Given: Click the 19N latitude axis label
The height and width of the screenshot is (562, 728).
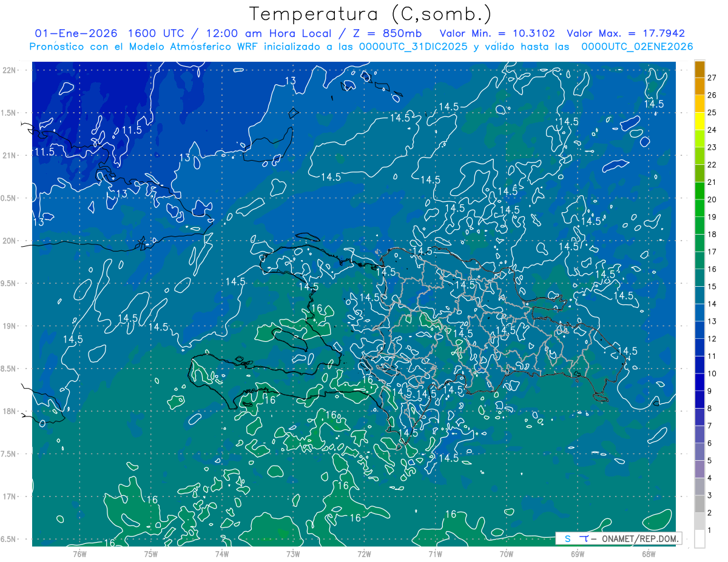Looking at the screenshot, I should (8, 326).
